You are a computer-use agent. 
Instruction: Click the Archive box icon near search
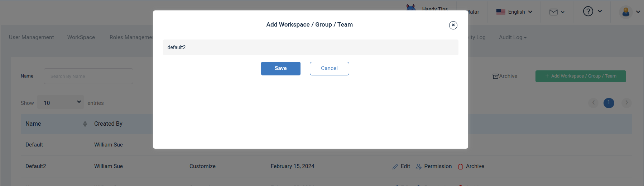[496, 76]
